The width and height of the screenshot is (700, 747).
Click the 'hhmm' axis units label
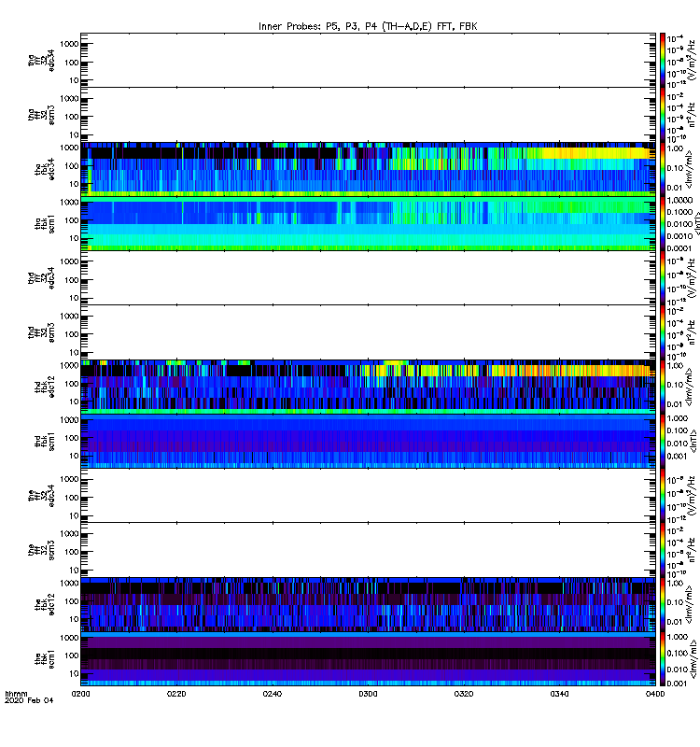[x=16, y=694]
